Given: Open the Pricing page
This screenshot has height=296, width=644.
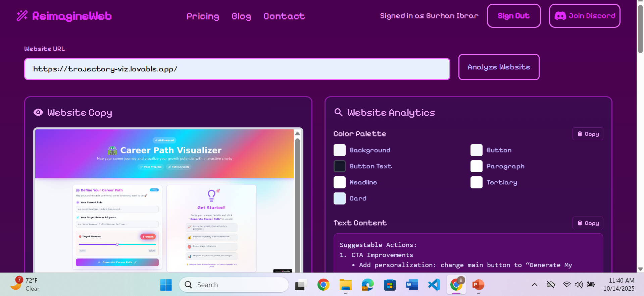Looking at the screenshot, I should coord(203,16).
